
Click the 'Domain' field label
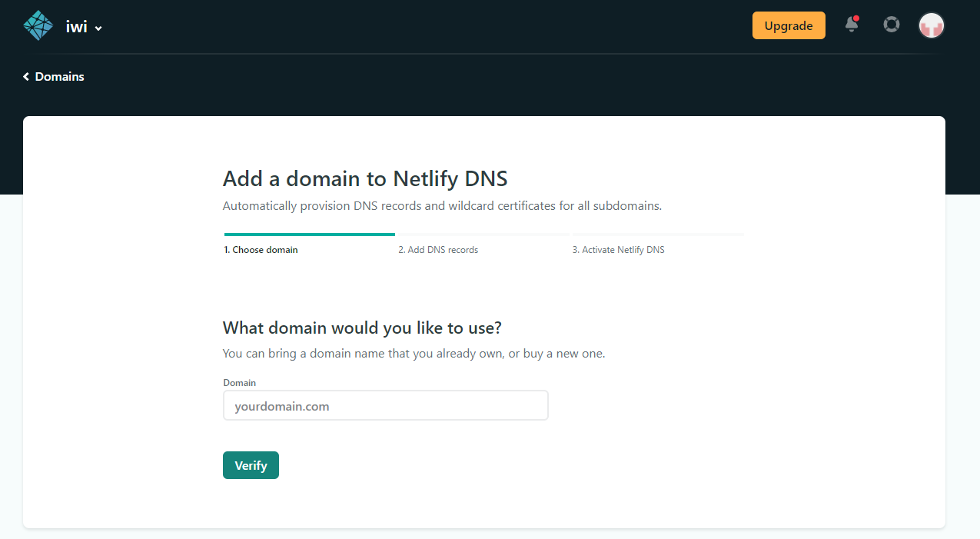(x=240, y=382)
